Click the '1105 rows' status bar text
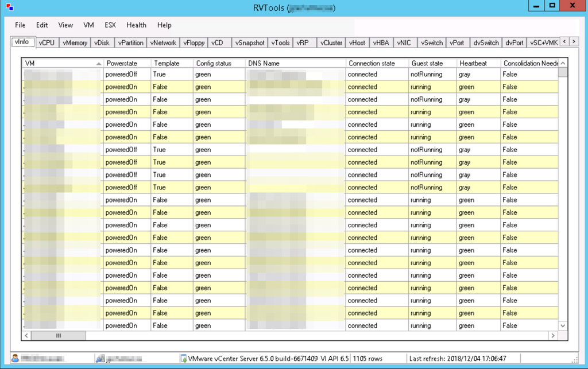The height and width of the screenshot is (369, 588). (x=367, y=359)
